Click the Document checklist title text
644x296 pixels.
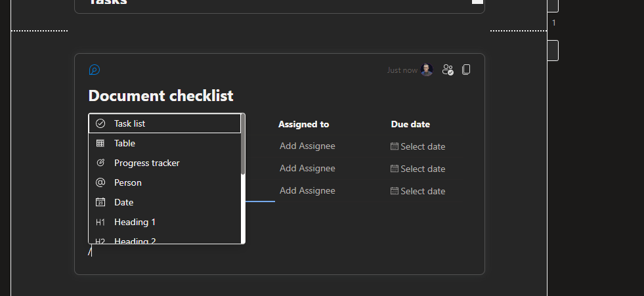tap(161, 96)
